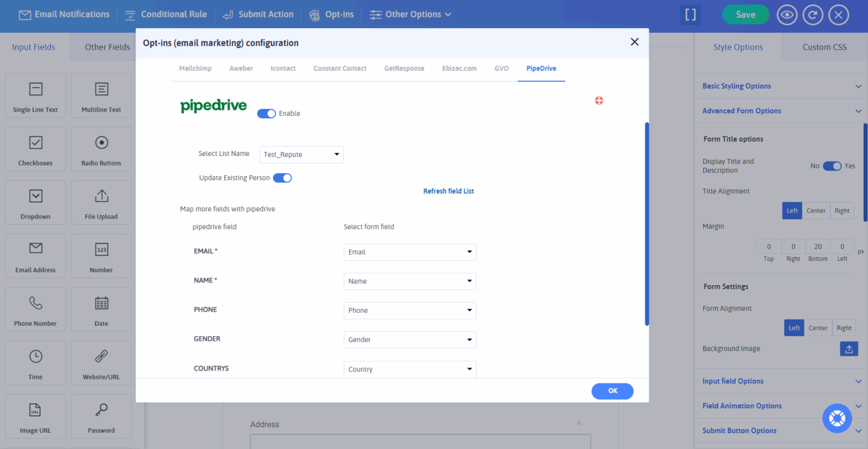Image resolution: width=868 pixels, height=449 pixels.
Task: Toggle Update Existing Person switch
Action: (x=282, y=178)
